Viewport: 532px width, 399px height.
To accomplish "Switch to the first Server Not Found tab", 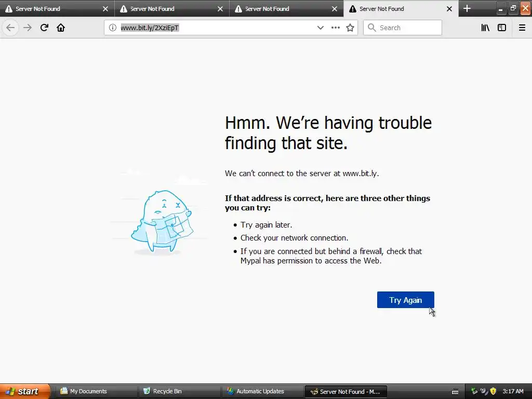I will click(57, 8).
